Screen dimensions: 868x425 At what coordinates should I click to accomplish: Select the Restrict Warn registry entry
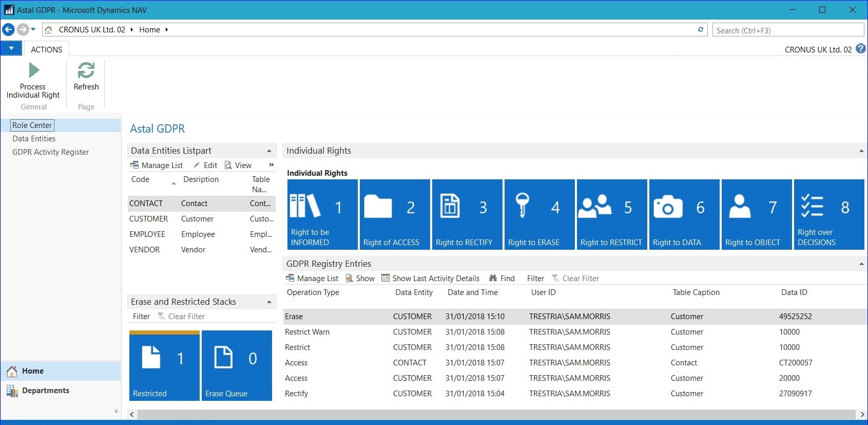click(575, 332)
